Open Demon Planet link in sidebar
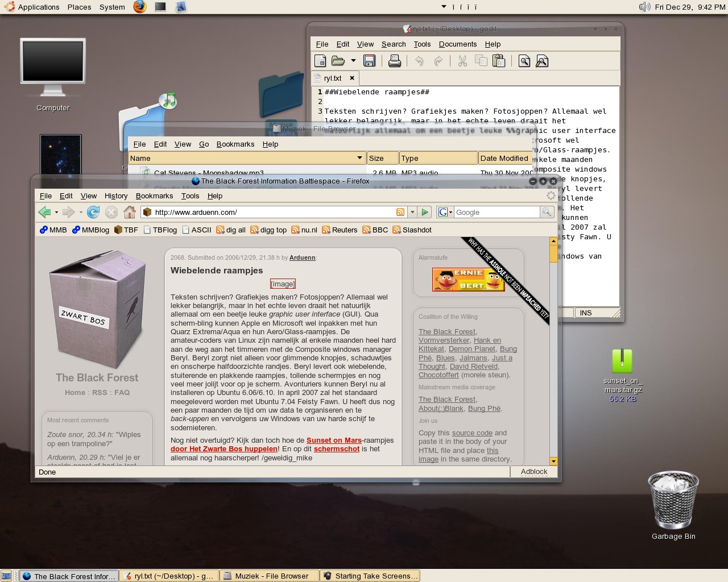Viewport: 728px width, 582px height. (x=471, y=348)
